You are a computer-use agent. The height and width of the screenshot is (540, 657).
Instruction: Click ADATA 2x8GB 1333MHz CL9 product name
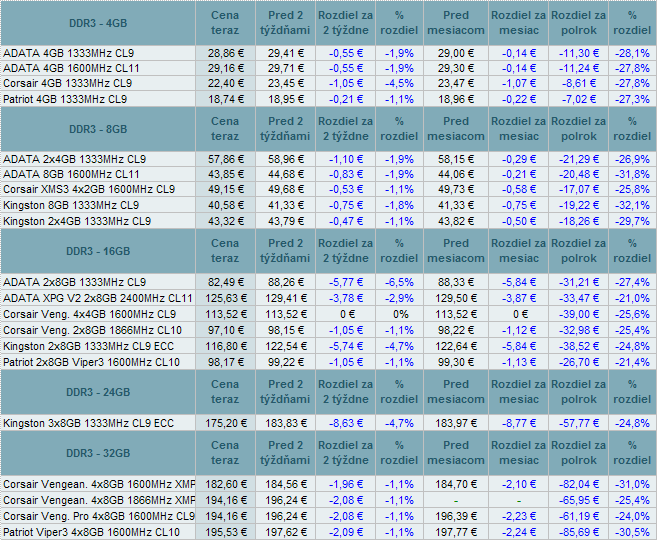coord(75,282)
